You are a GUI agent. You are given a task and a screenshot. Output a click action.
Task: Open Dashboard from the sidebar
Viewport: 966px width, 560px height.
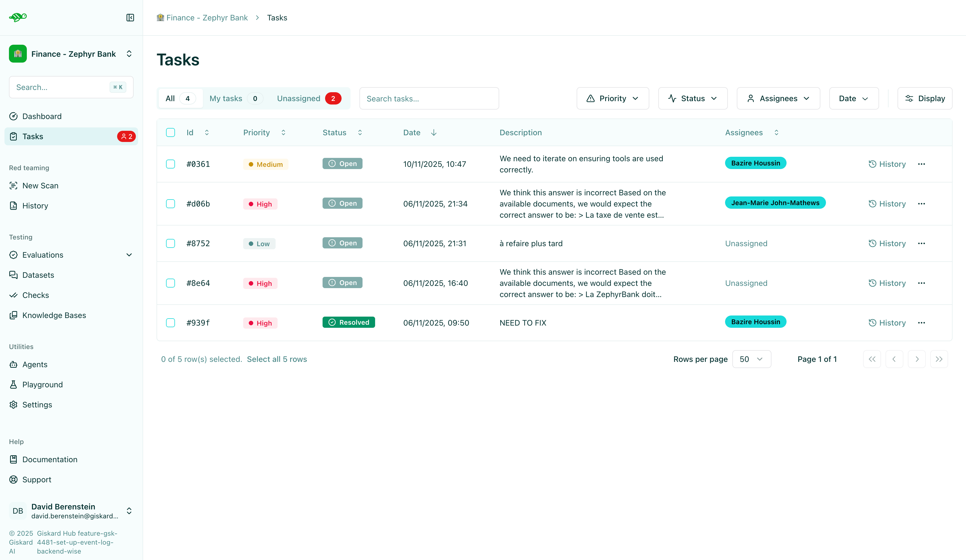pos(42,116)
